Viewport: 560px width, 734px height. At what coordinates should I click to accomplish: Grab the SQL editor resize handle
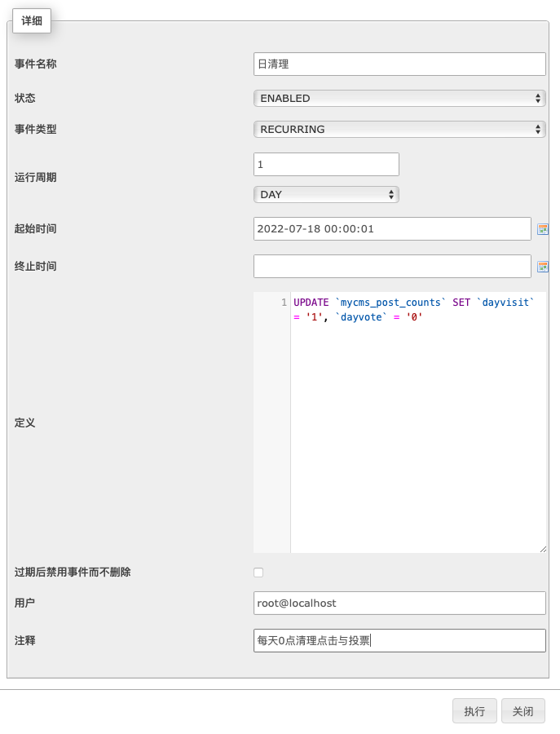[x=542, y=549]
